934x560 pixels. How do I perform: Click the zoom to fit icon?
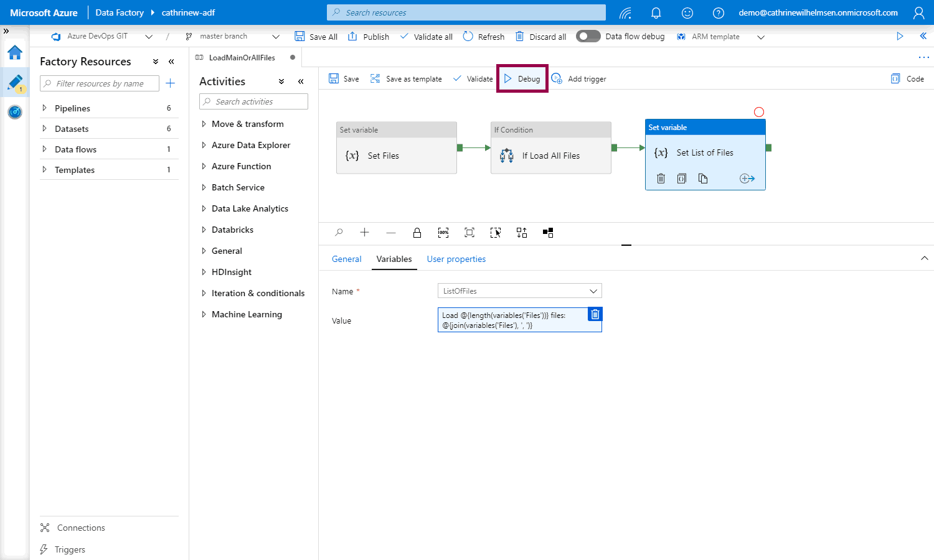(469, 233)
